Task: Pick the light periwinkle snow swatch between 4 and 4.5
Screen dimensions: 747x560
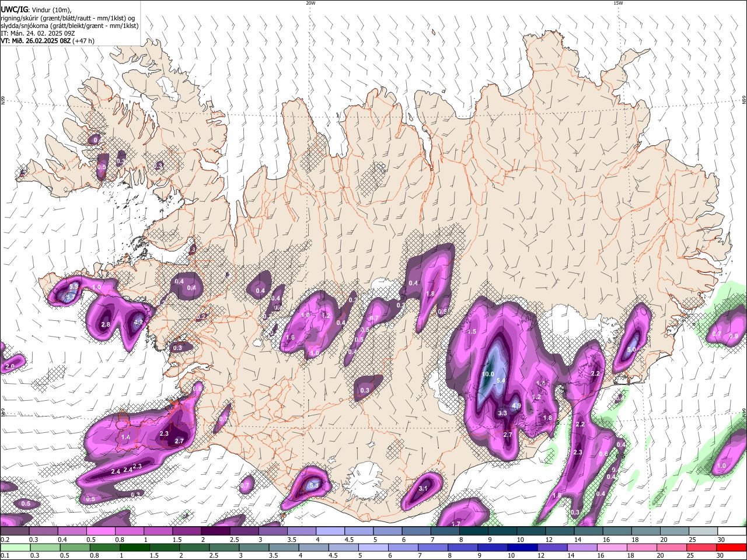Action: (330, 531)
